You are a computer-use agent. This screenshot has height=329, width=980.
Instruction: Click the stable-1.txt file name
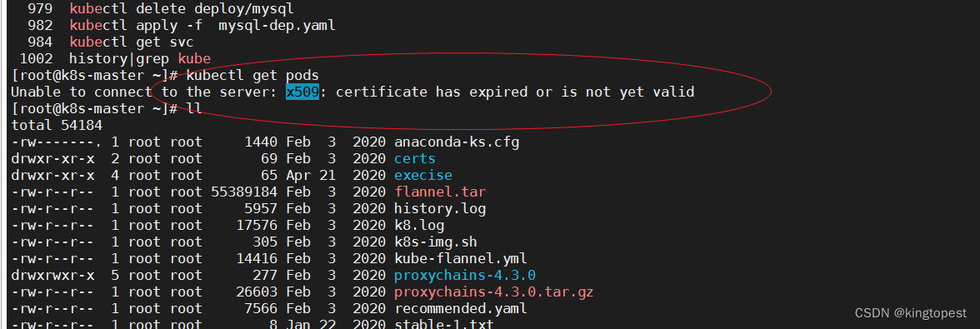444,325
